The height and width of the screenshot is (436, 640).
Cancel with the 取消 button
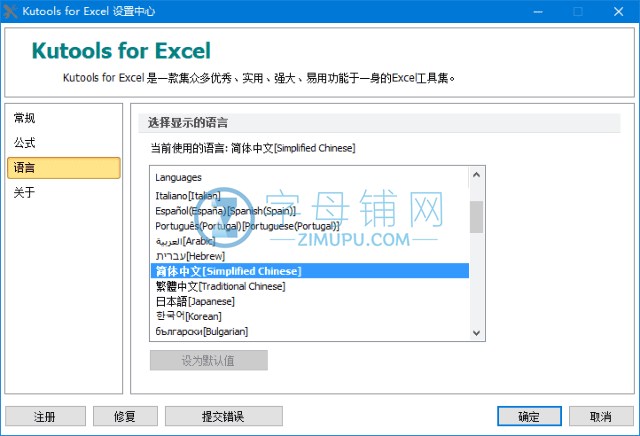pyautogui.click(x=601, y=416)
